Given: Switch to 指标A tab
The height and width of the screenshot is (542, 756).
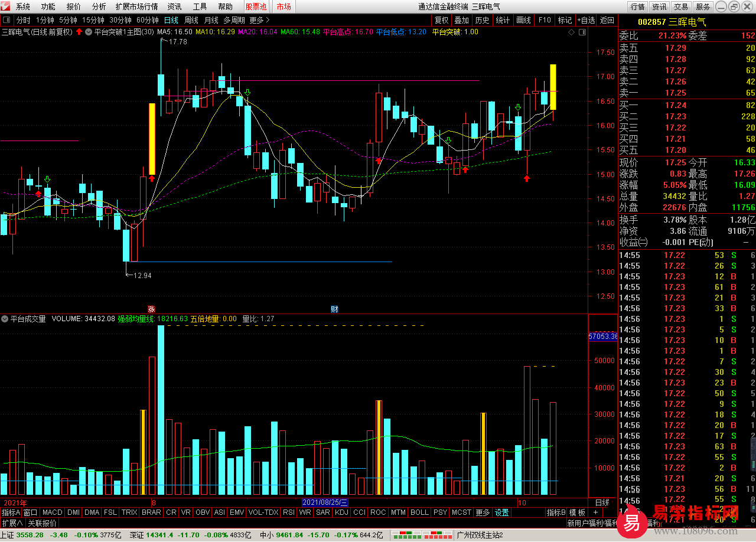Looking at the screenshot, I should (x=11, y=512).
